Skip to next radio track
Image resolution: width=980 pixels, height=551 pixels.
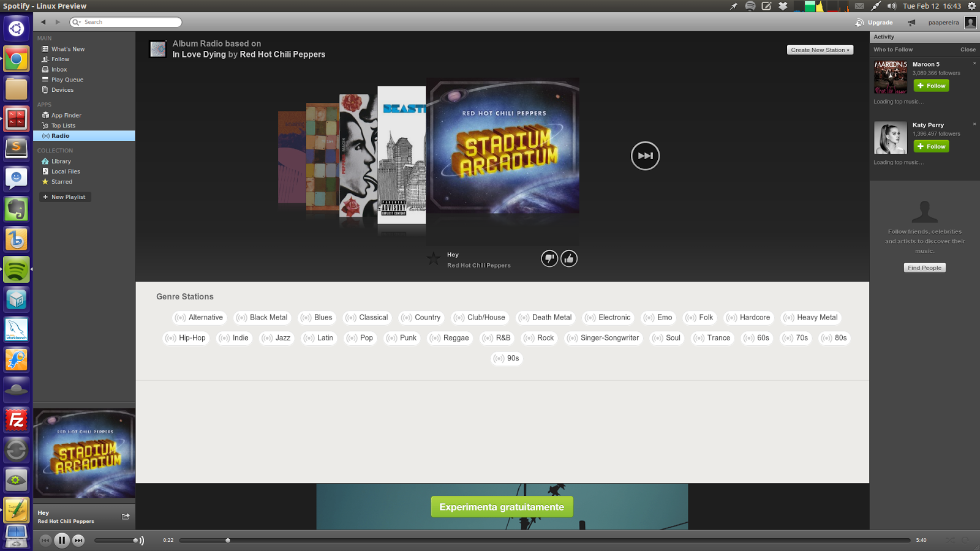coord(645,156)
